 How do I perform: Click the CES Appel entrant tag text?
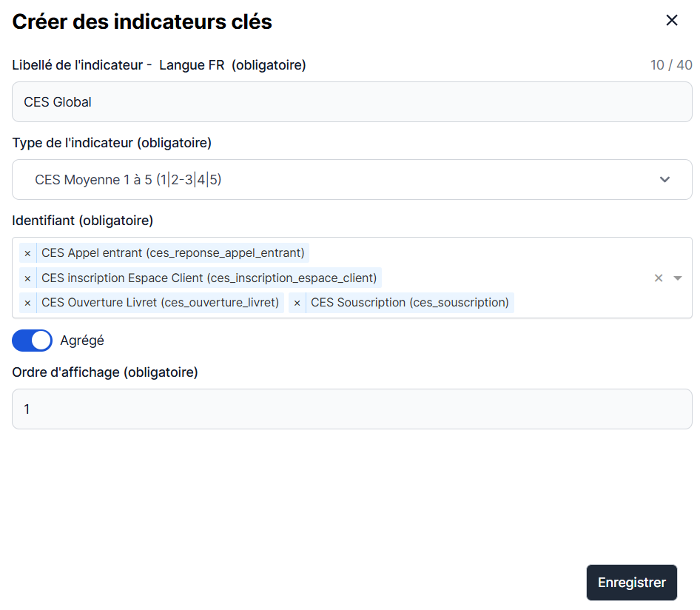coord(172,253)
